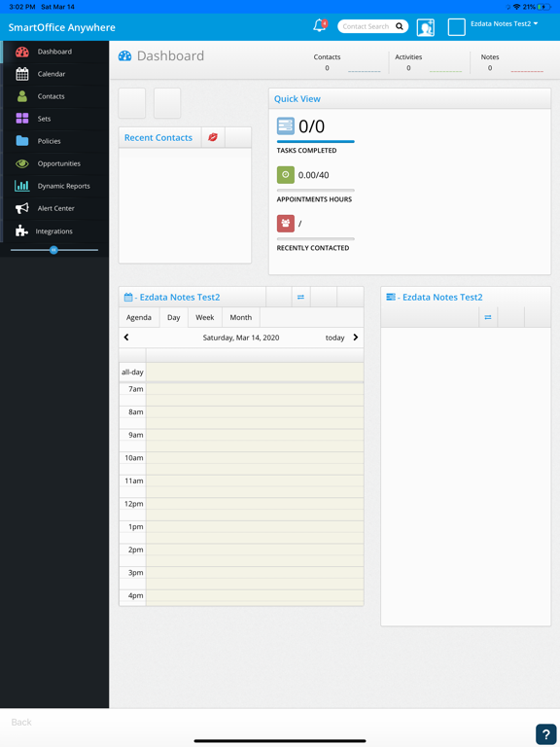Click the all-day row in the calendar
Image resolution: width=560 pixels, height=747 pixels.
click(241, 373)
